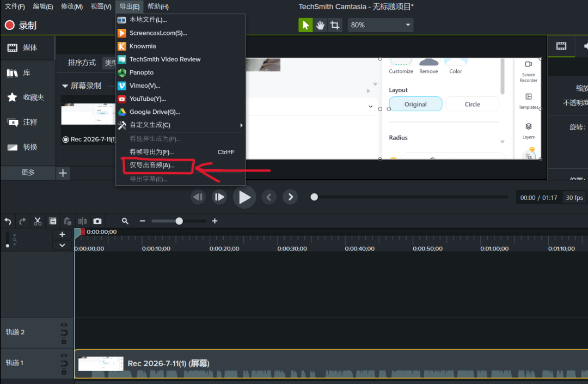588x384 pixels.
Task: Open the 修改(M) menu
Action: 72,7
